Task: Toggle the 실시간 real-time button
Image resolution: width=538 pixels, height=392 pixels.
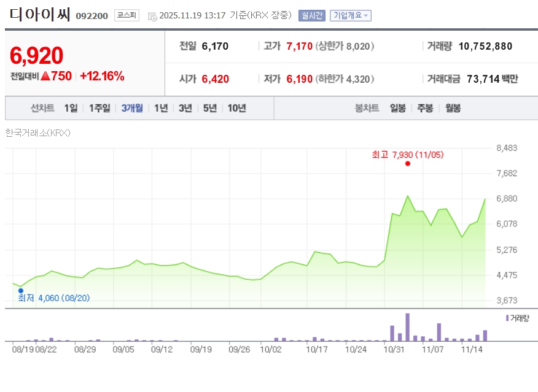Action: coord(312,15)
